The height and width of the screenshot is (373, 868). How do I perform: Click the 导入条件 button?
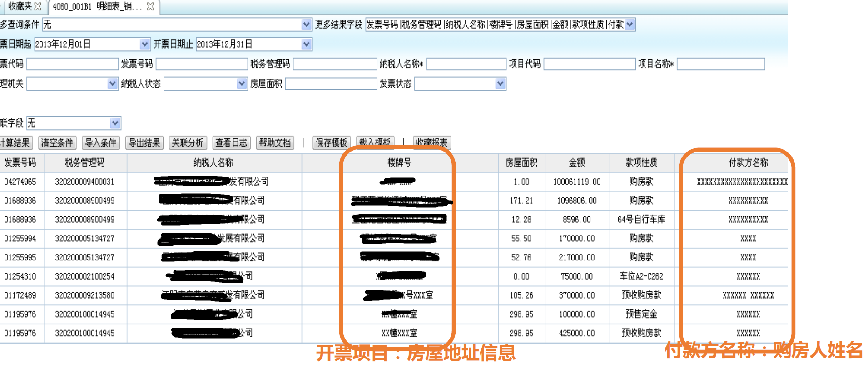101,143
